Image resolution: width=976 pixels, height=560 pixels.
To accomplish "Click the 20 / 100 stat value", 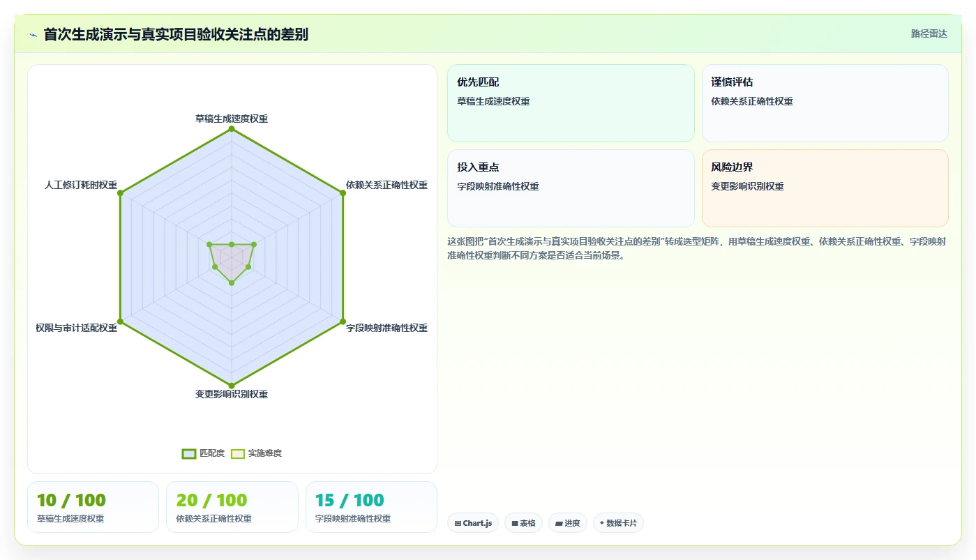I will (211, 500).
